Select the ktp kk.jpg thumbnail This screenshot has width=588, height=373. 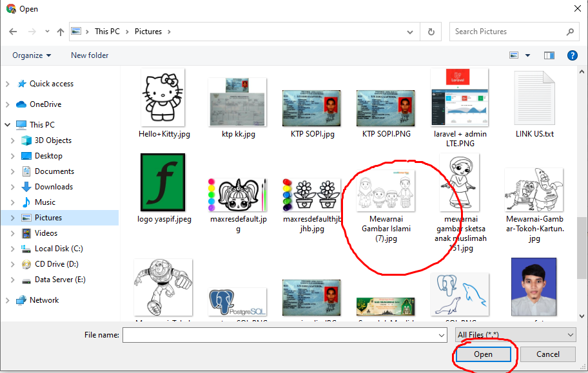[x=237, y=102]
